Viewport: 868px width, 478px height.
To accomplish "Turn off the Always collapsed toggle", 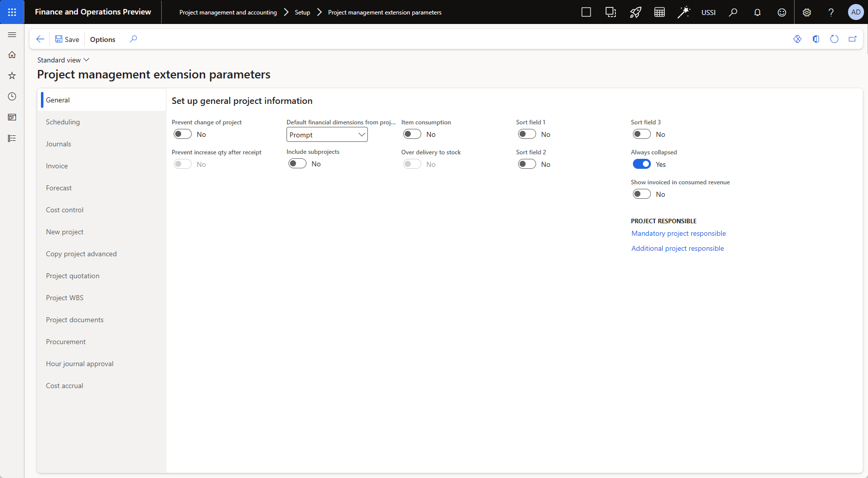I will click(x=641, y=164).
